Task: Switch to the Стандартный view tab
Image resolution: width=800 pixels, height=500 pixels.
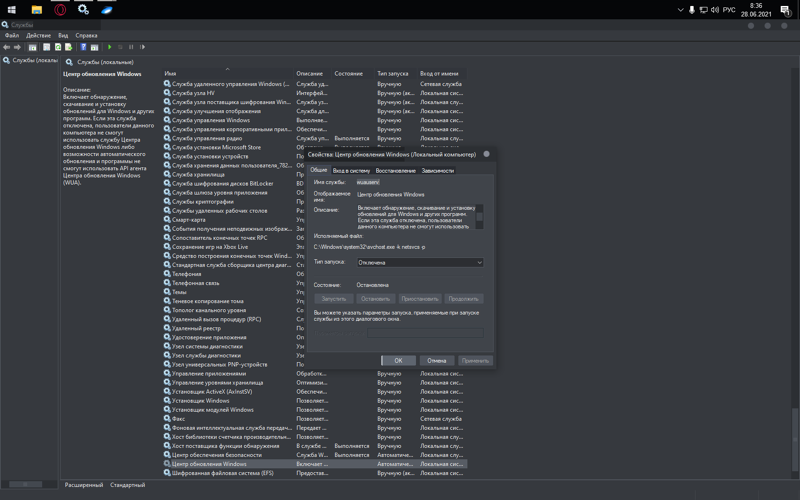Action: 128,485
